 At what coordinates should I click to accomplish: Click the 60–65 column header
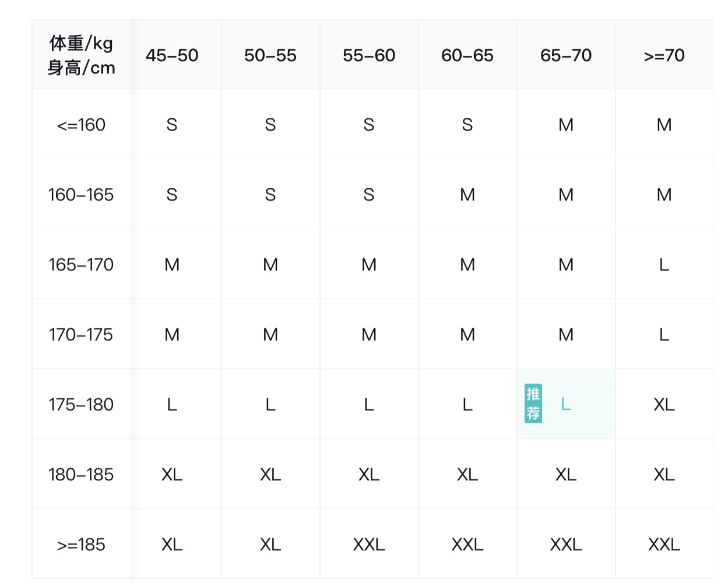[467, 55]
